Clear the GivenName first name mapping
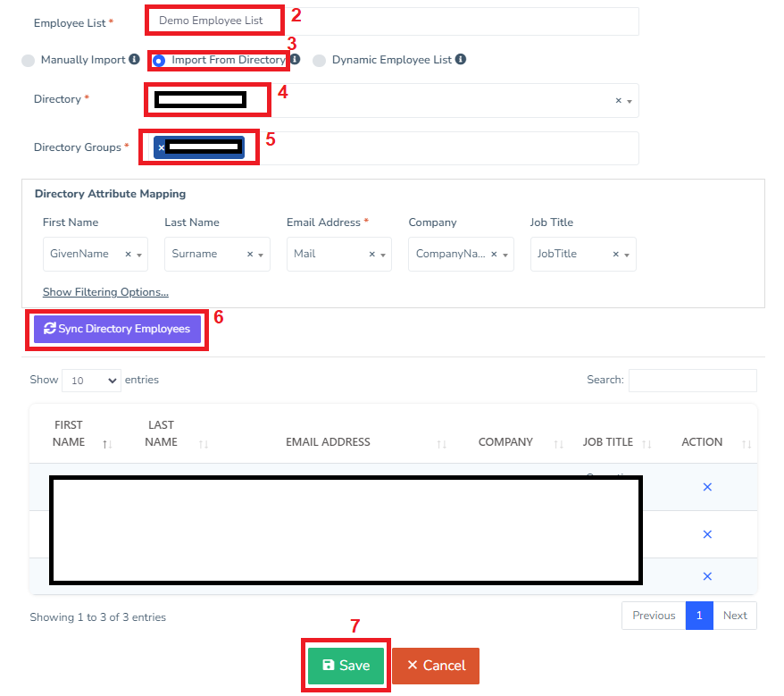784x696 pixels. (x=128, y=255)
